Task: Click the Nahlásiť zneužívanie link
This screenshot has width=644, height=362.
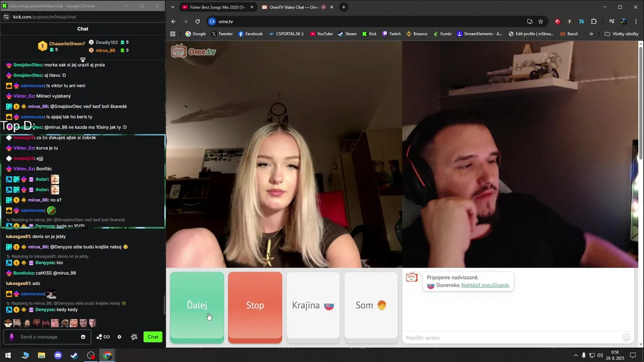Action: point(485,285)
